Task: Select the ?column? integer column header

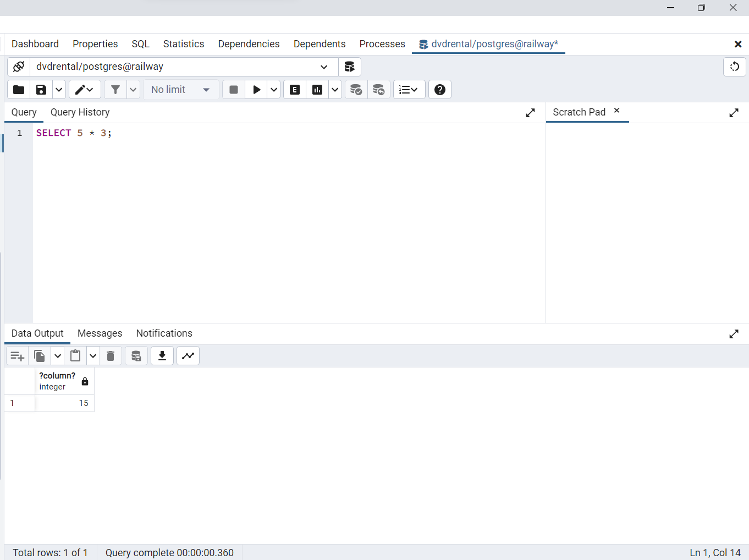Action: click(x=64, y=381)
